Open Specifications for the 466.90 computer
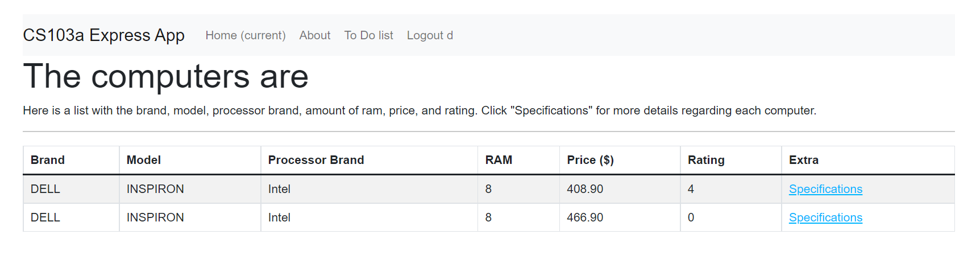The height and width of the screenshot is (267, 980). coord(825,217)
